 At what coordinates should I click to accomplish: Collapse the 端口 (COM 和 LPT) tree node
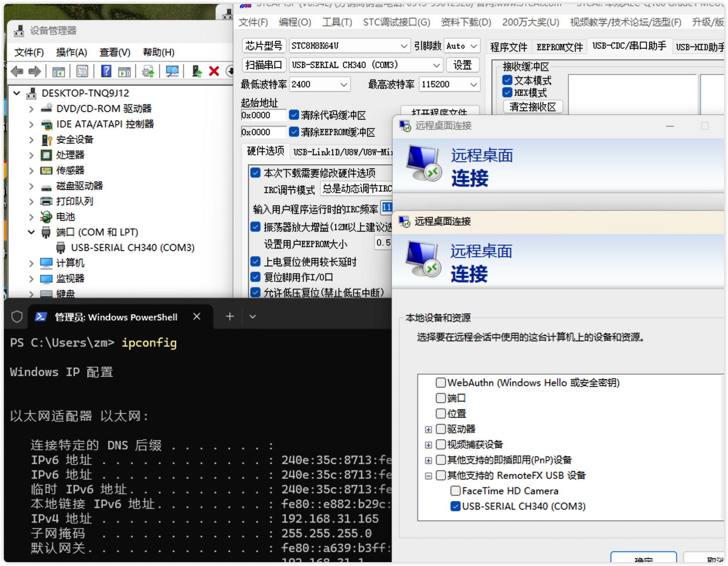31,232
